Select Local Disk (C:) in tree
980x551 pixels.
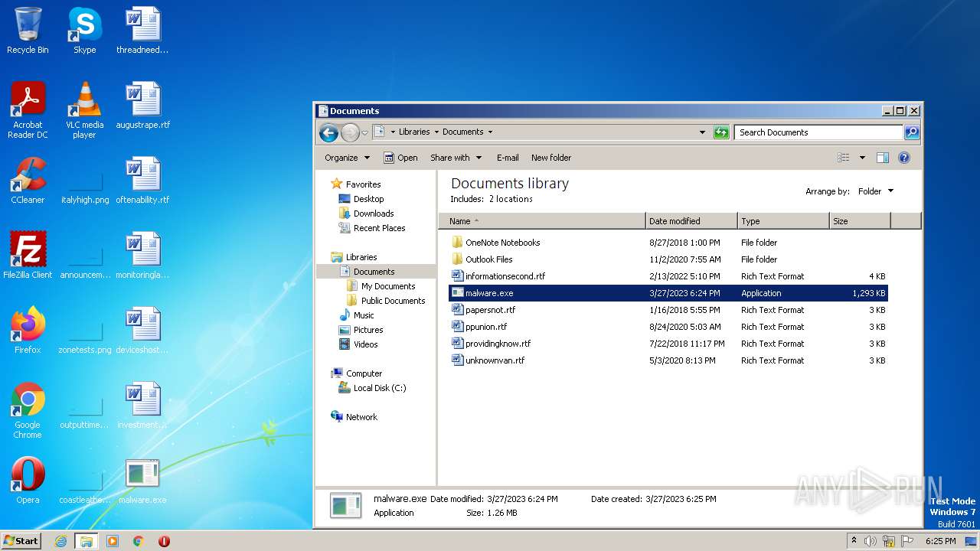372,388
